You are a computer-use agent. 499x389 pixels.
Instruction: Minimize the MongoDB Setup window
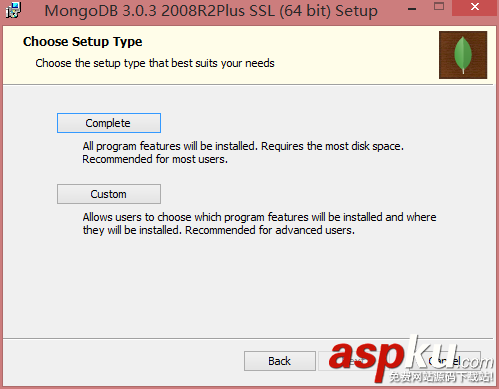pos(412,9)
